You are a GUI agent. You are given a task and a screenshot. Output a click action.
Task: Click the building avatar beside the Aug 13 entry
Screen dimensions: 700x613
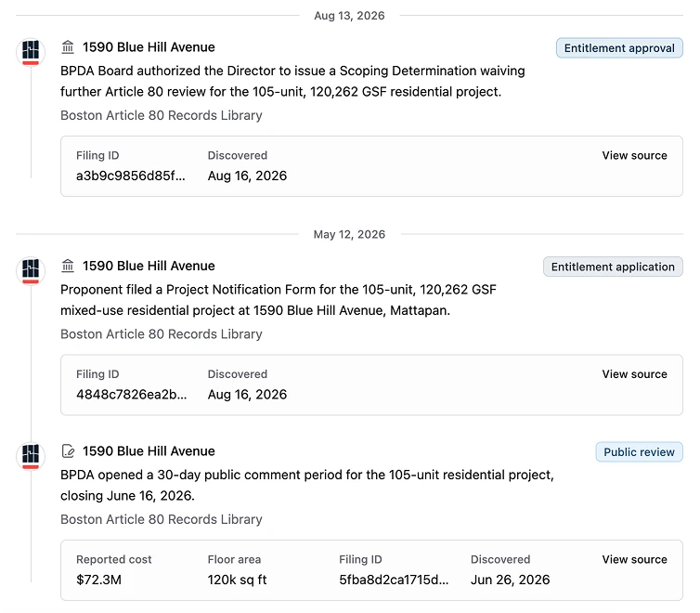[31, 52]
